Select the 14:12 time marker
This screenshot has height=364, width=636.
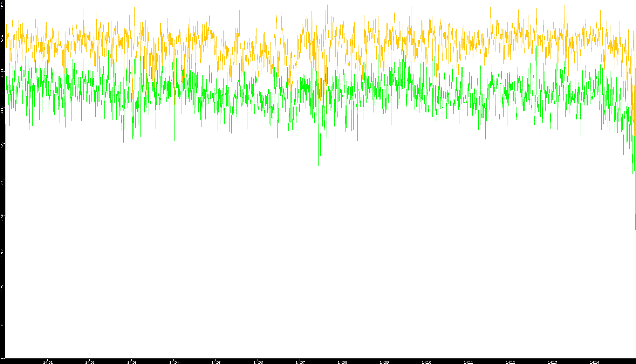(x=510, y=362)
